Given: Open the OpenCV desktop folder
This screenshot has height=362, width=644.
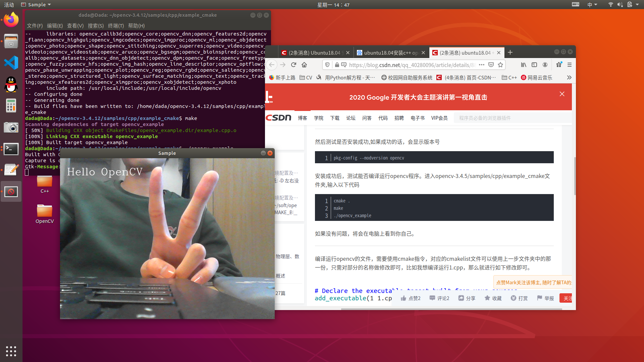Looking at the screenshot, I should [45, 214].
